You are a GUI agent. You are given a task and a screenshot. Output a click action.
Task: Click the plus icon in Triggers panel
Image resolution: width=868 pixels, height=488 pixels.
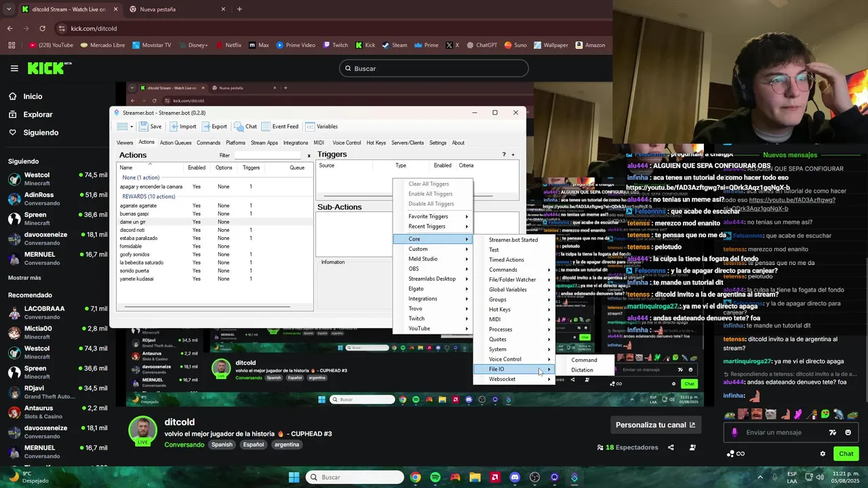click(513, 155)
